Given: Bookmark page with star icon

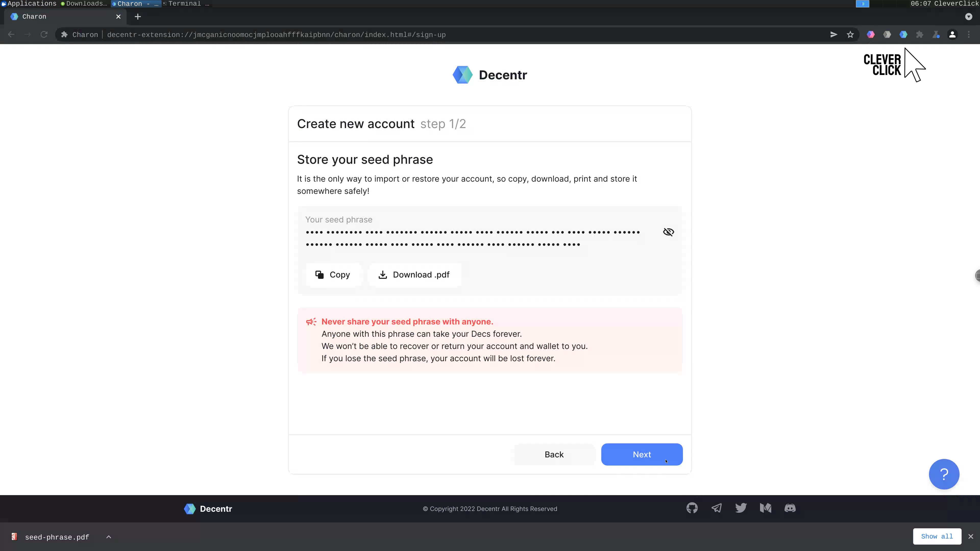Looking at the screenshot, I should tap(850, 35).
